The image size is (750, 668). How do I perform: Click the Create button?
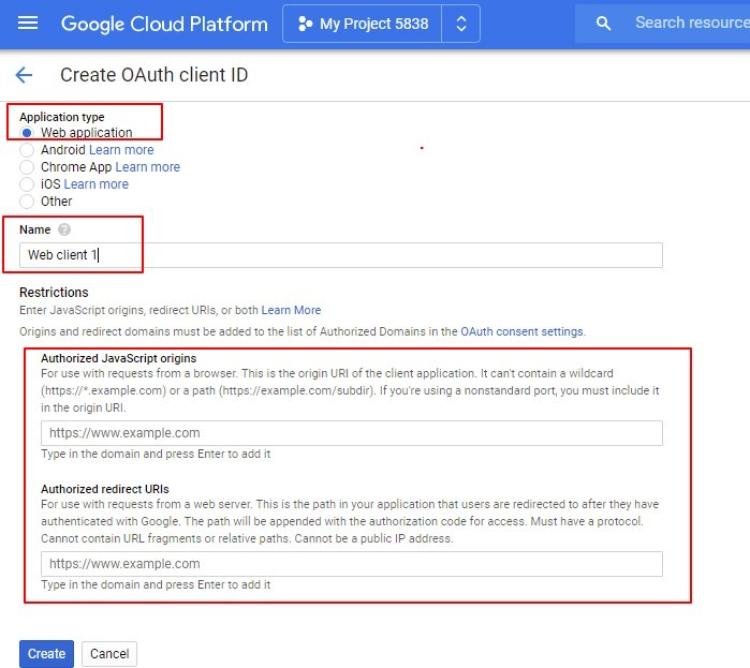click(x=46, y=654)
